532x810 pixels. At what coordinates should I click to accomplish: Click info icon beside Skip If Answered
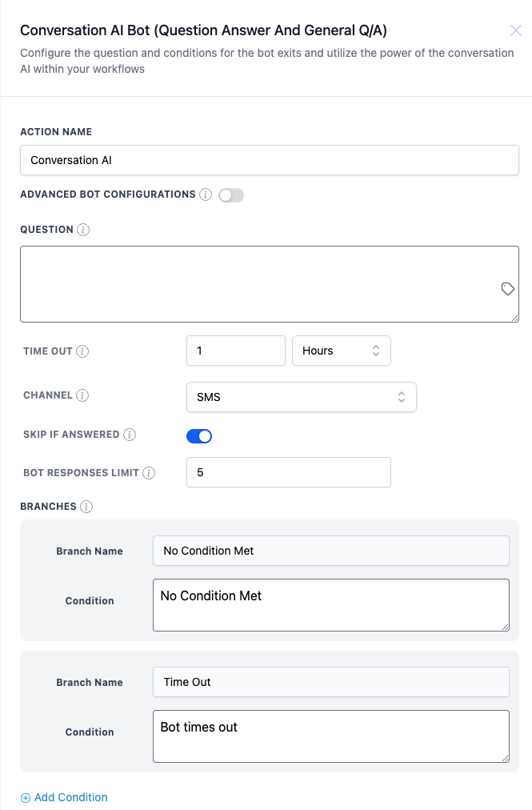click(x=130, y=435)
